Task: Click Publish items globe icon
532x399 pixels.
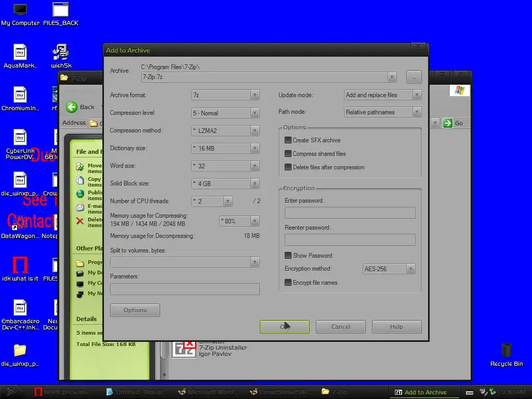Action: tap(79, 194)
